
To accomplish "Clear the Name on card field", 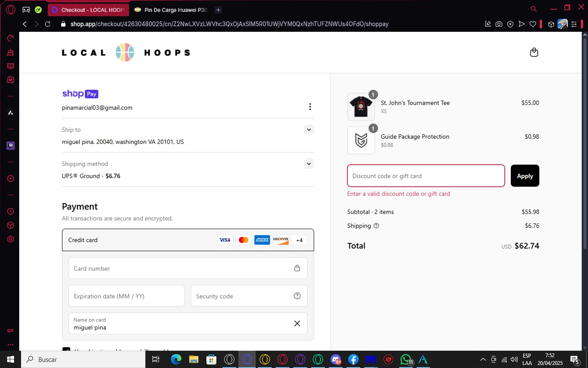I will (x=297, y=323).
